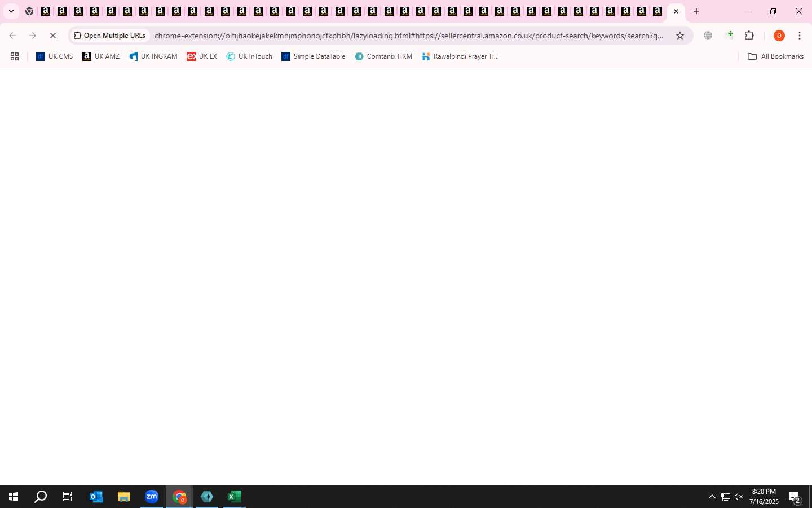812x508 pixels.
Task: Open Chrome three-dot menu
Action: (x=800, y=36)
